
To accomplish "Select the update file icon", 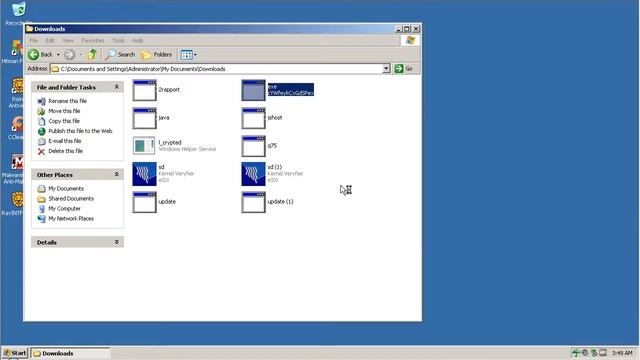I will (144, 202).
